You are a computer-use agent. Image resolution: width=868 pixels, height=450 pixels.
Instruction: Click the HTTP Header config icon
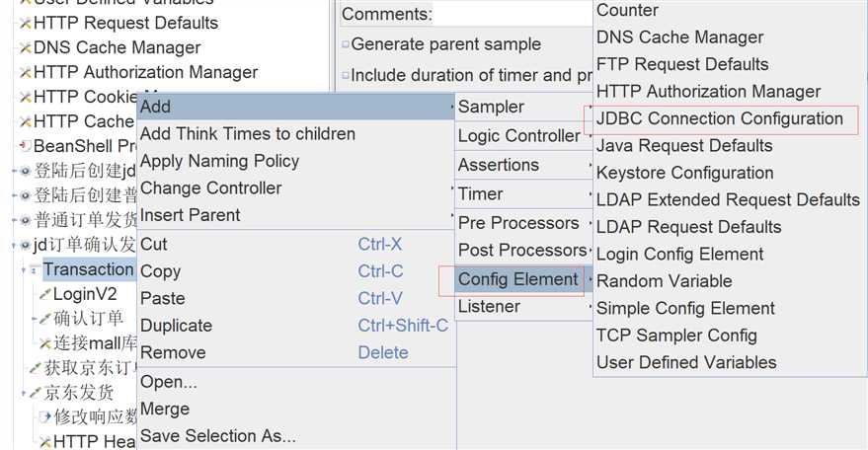(x=44, y=442)
